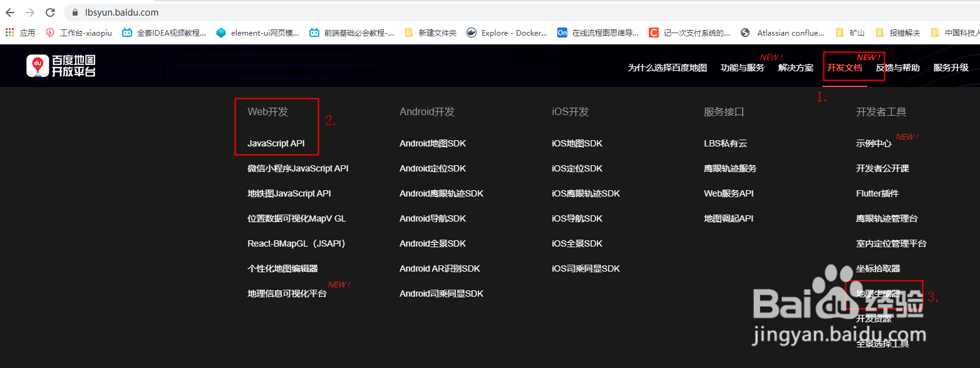Open the 全套IDEA视频教程 bookmark
The image size is (980, 368).
coord(164,33)
